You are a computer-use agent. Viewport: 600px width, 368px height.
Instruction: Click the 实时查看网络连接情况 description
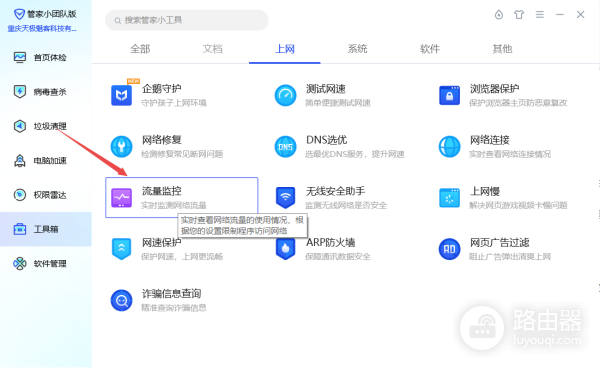(x=510, y=154)
